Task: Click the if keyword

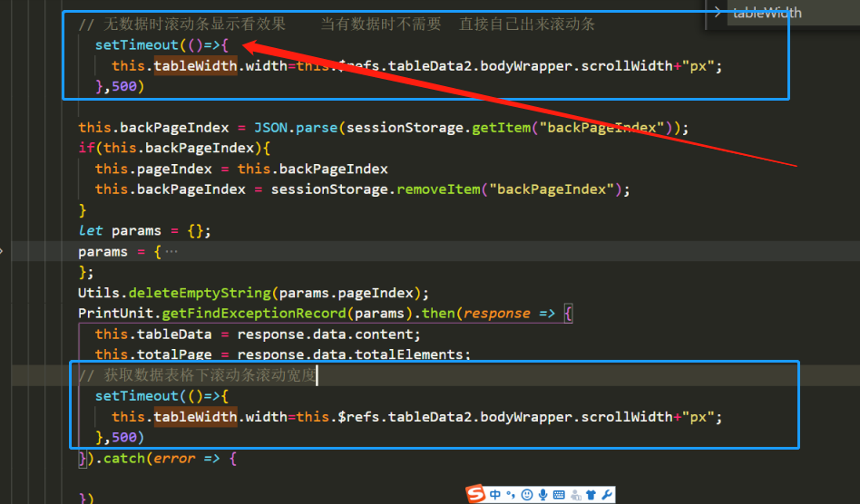Action: point(86,148)
